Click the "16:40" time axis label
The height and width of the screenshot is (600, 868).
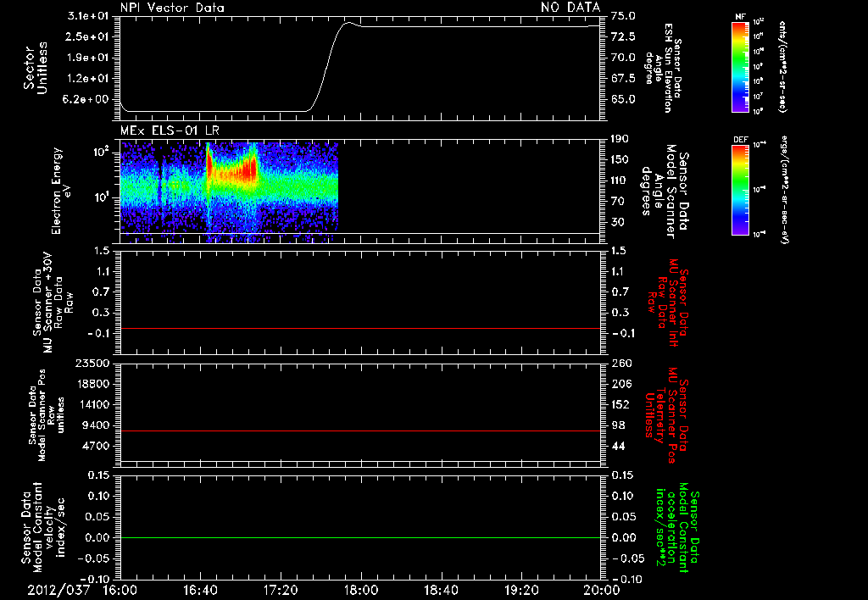[x=200, y=590]
